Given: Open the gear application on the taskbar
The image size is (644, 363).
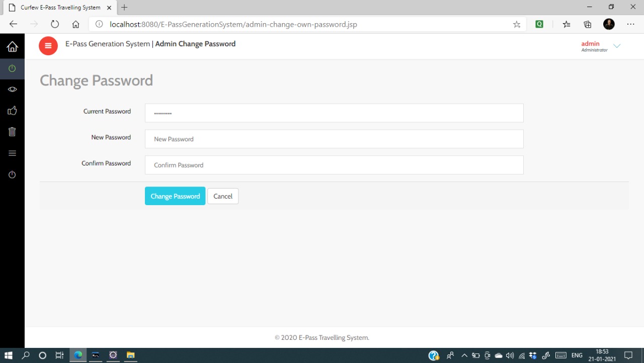Looking at the screenshot, I should 113,355.
